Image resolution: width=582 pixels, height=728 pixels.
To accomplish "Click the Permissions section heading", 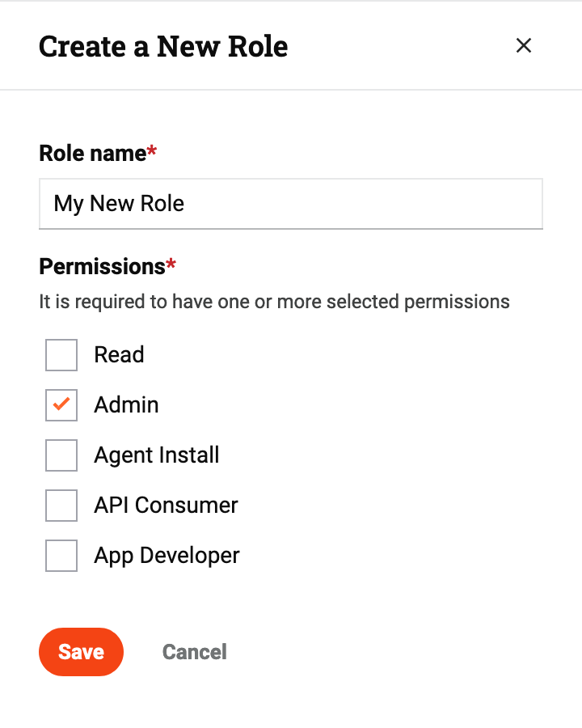I will [102, 266].
